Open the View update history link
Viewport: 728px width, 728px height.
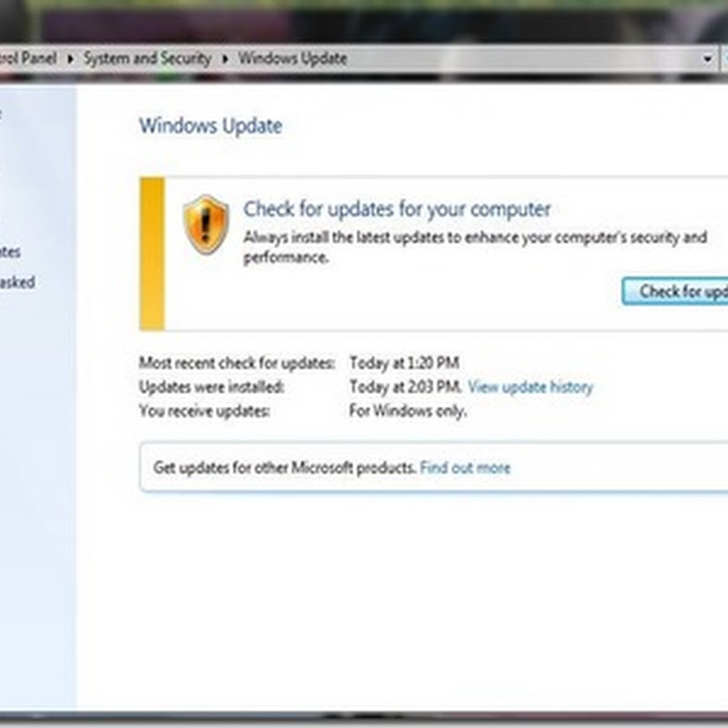[531, 387]
